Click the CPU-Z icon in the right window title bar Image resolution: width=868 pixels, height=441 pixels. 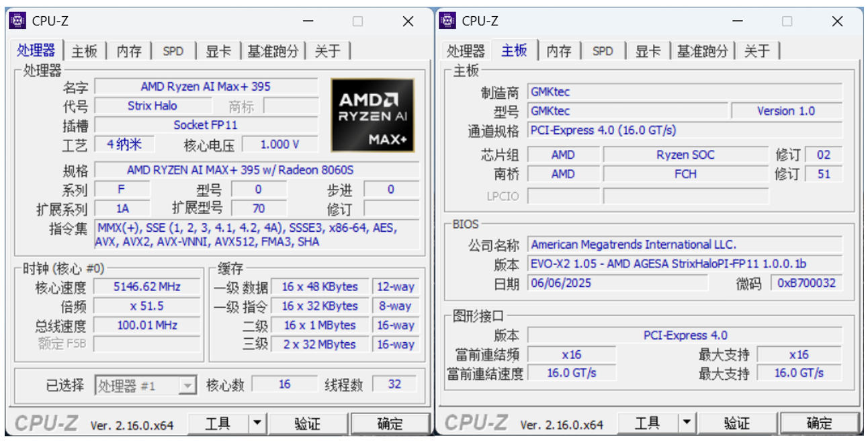point(448,21)
